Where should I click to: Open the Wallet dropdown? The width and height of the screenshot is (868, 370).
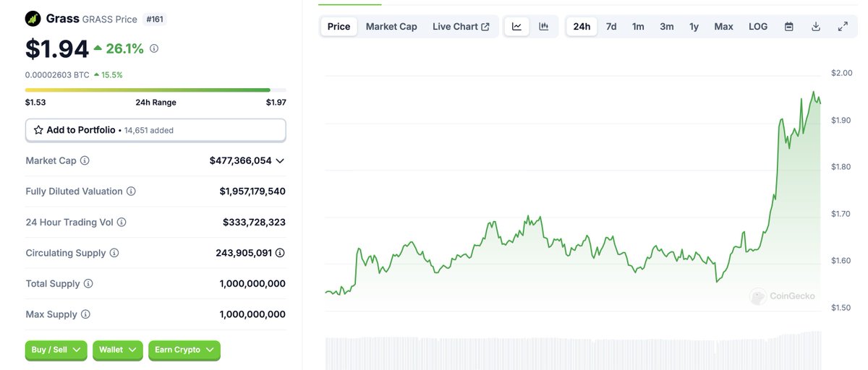[118, 350]
